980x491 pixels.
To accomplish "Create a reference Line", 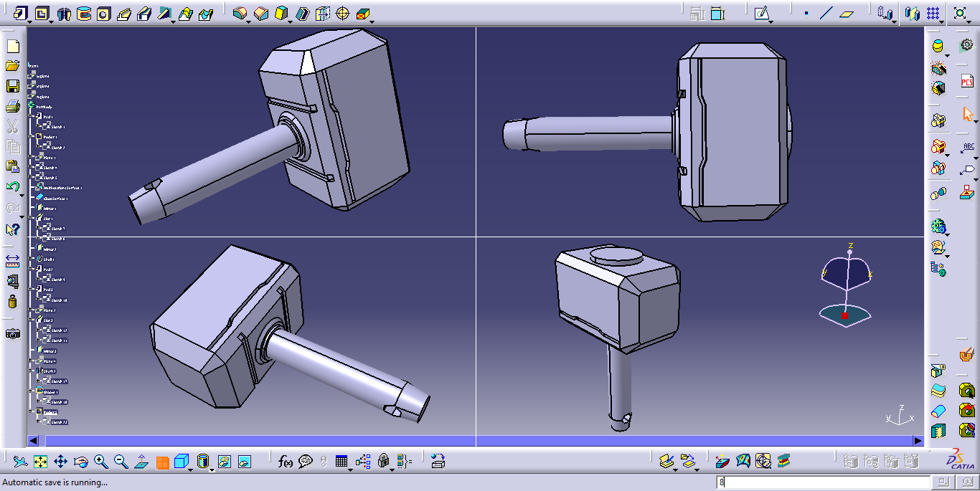I will (826, 13).
